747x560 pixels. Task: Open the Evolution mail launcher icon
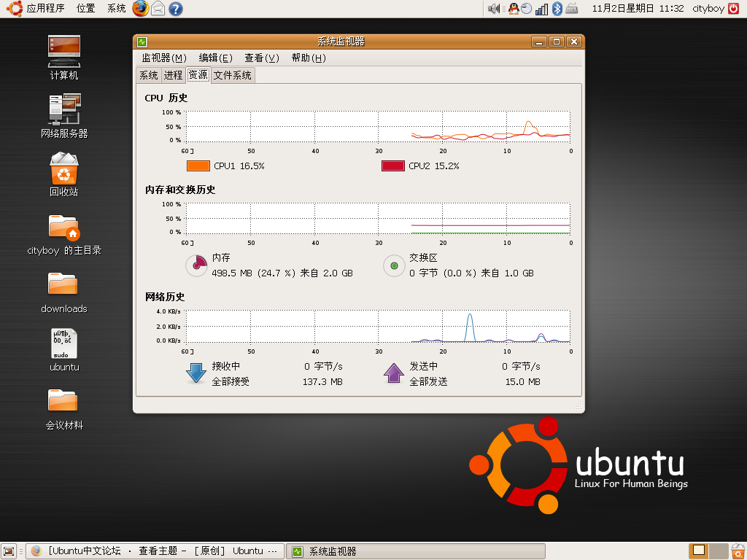(x=158, y=9)
